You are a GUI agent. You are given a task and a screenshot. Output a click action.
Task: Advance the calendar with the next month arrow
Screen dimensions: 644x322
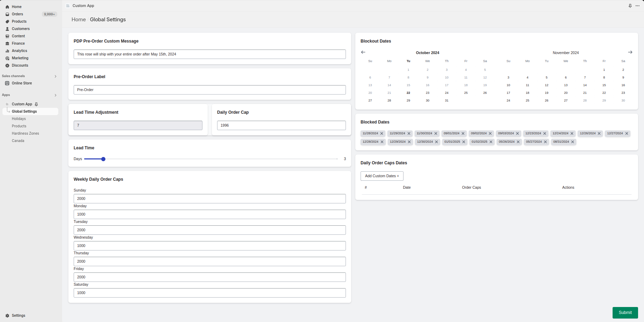pyautogui.click(x=630, y=52)
